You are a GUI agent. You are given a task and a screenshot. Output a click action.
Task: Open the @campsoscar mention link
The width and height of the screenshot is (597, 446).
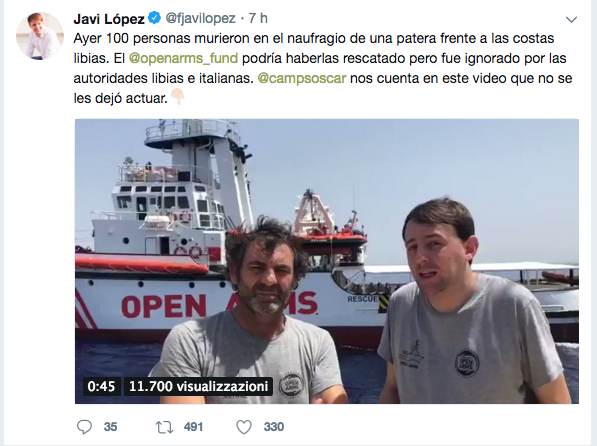302,78
